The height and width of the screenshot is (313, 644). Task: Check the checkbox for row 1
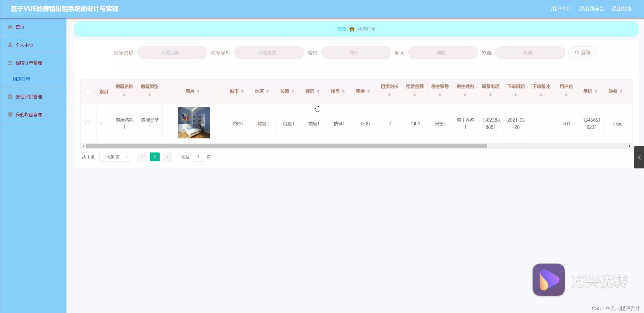click(x=88, y=124)
